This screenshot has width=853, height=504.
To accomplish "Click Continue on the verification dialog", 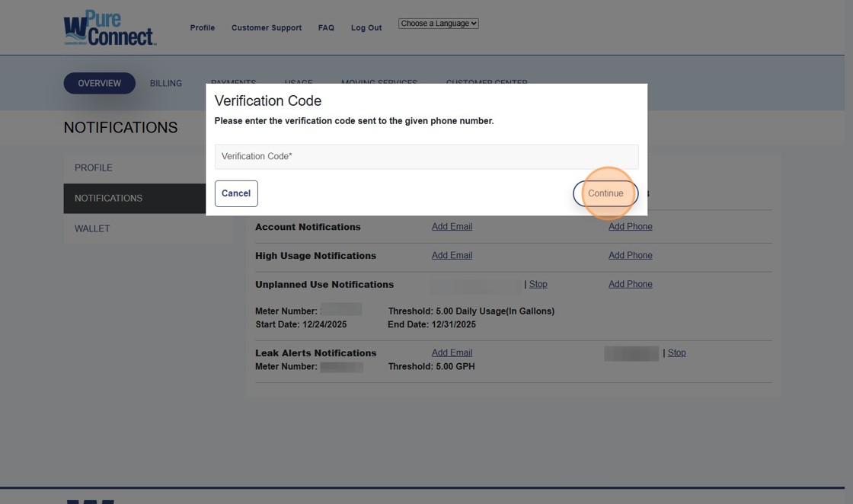I will click(x=605, y=193).
